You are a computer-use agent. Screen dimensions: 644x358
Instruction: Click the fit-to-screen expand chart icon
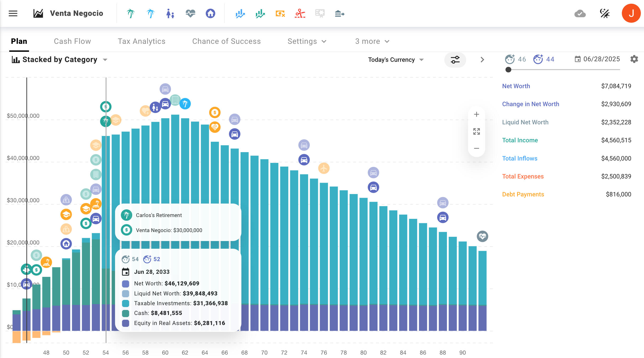[x=476, y=131]
